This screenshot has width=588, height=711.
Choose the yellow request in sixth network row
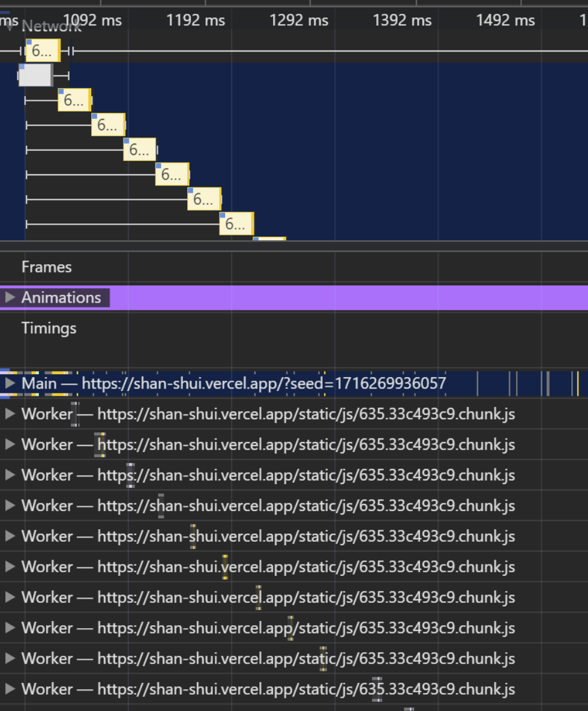pyautogui.click(x=172, y=174)
